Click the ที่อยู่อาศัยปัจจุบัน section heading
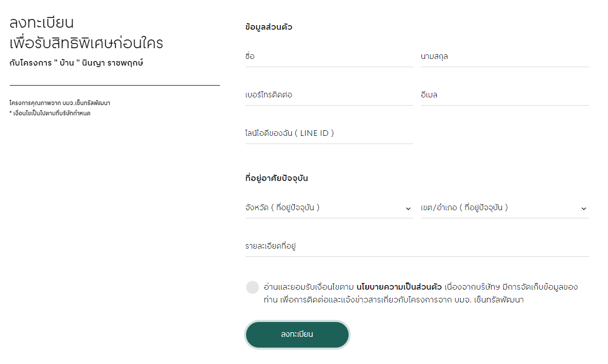 [276, 178]
